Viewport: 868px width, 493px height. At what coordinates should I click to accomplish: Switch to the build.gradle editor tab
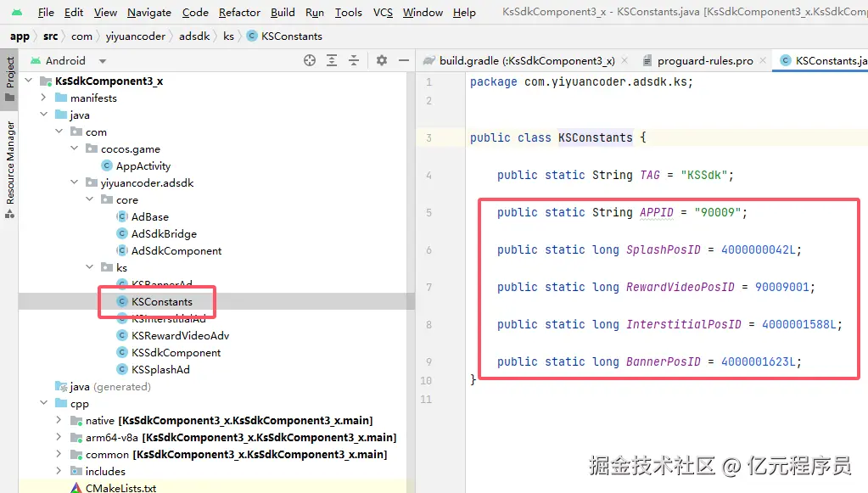526,60
